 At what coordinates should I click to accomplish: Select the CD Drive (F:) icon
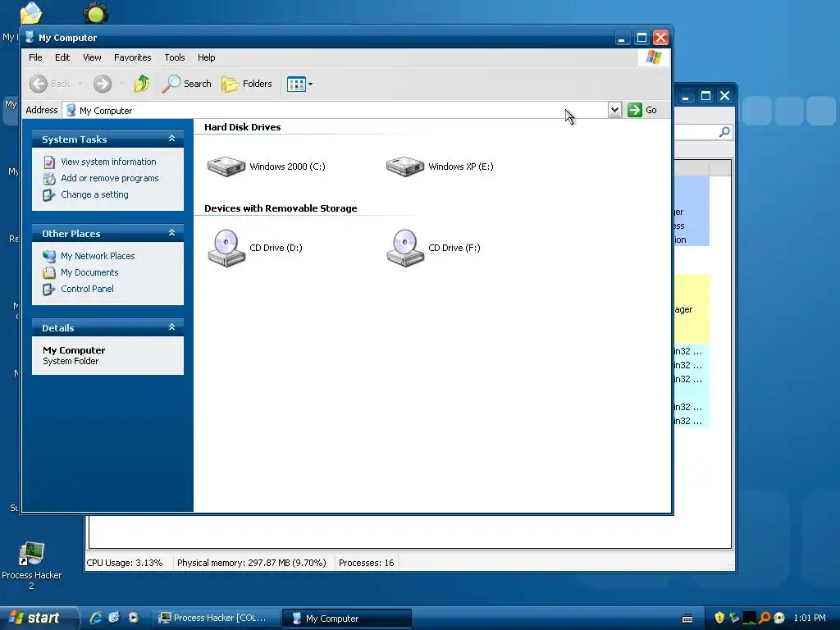click(x=405, y=248)
